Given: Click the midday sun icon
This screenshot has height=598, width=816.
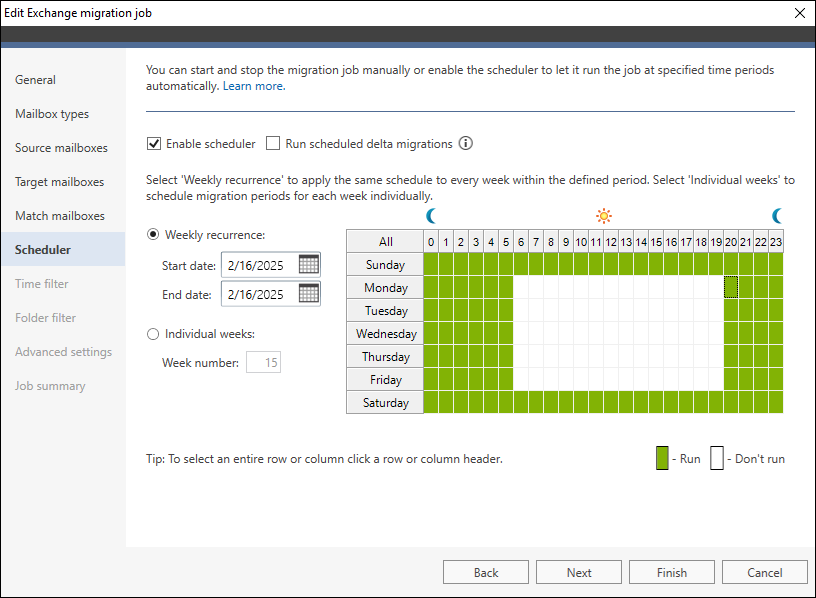Looking at the screenshot, I should click(x=603, y=215).
